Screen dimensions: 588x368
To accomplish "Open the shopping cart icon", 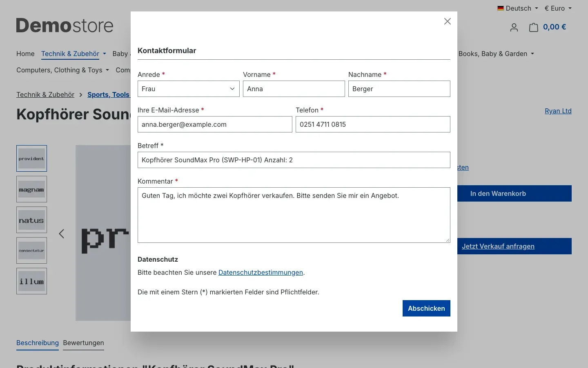I will 534,27.
